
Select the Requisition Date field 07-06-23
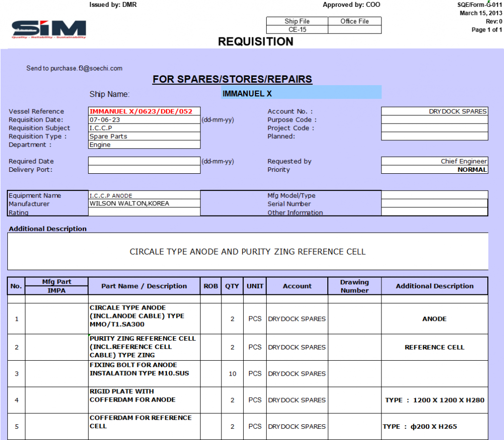pyautogui.click(x=144, y=120)
